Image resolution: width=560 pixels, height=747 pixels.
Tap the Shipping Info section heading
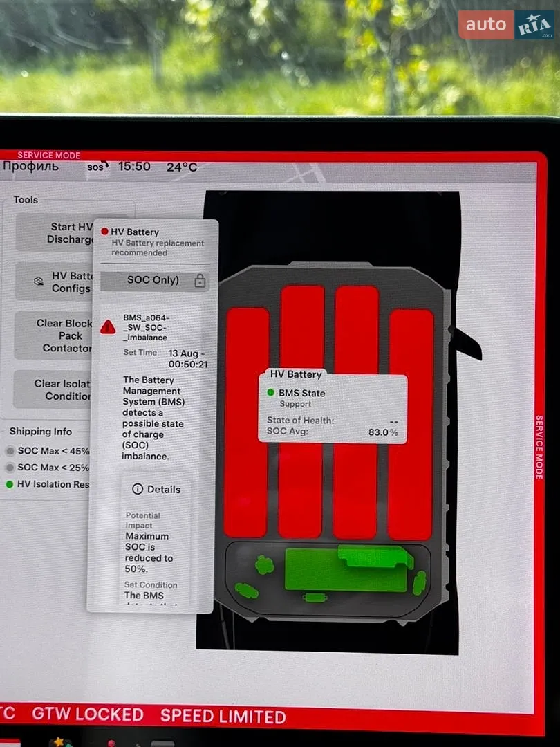pyautogui.click(x=41, y=432)
